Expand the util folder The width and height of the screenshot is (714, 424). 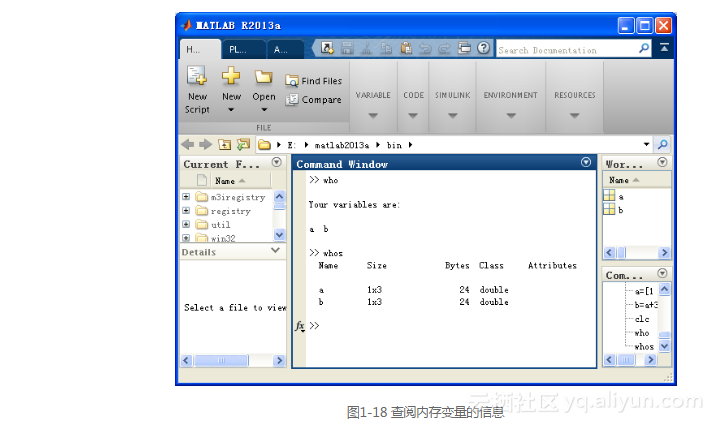[186, 224]
